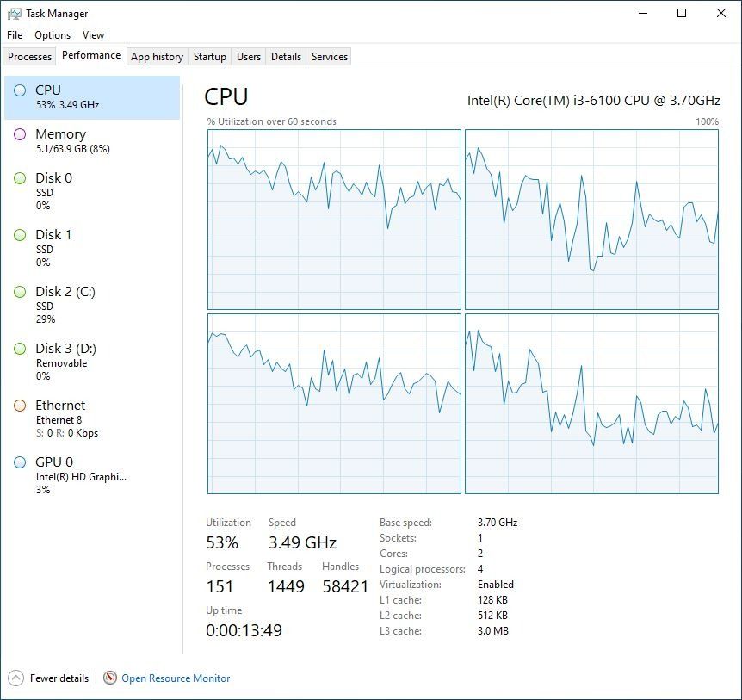Collapse view with Fewer details arrow
Viewport: 742px width, 700px height.
tap(15, 678)
